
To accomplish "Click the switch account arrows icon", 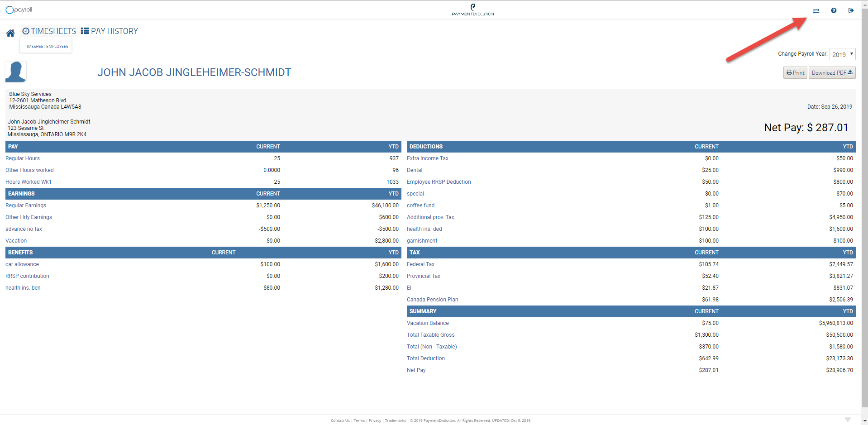I will coord(816,11).
